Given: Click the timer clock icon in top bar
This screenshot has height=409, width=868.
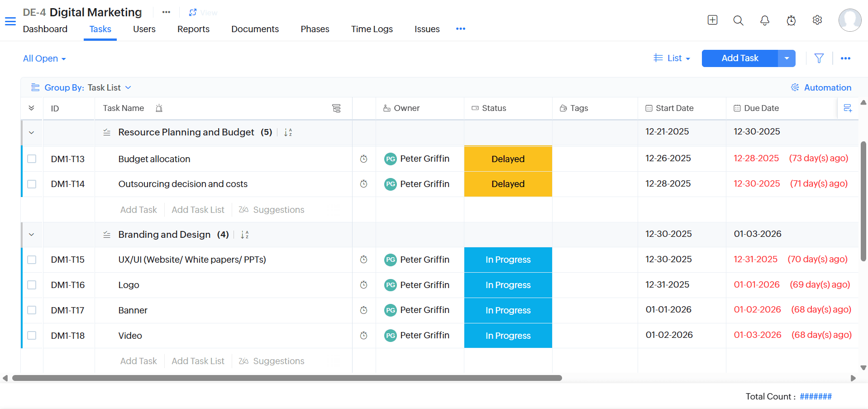Looking at the screenshot, I should tap(791, 20).
